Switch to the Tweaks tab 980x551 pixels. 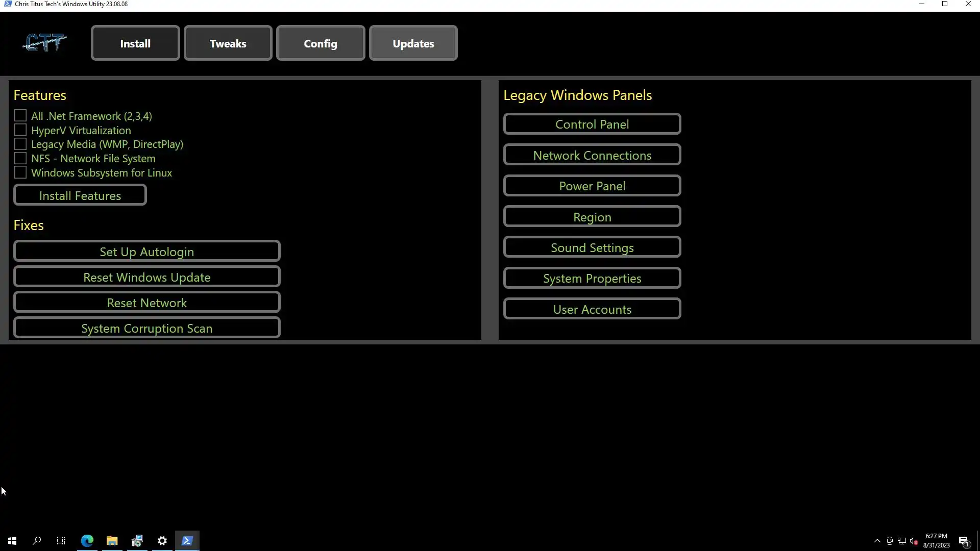pos(228,43)
